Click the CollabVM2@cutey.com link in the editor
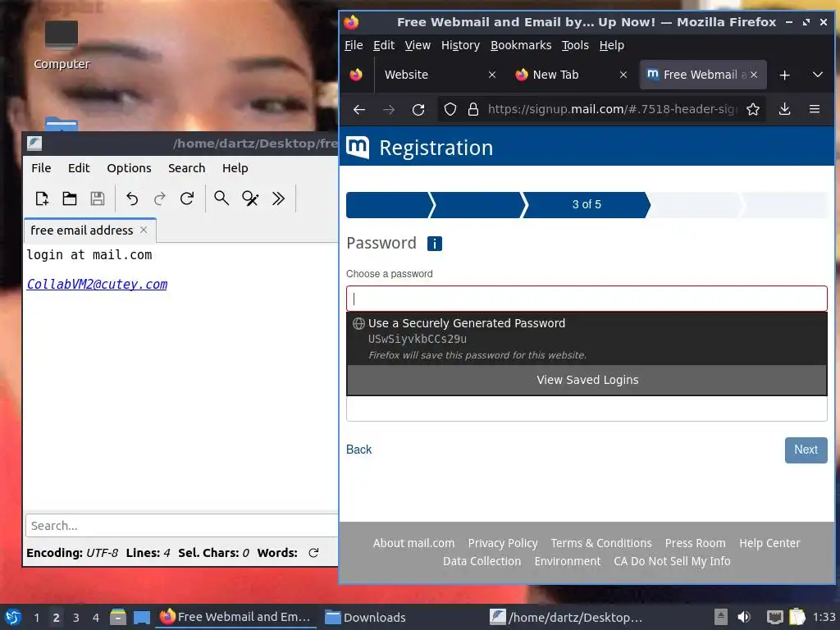This screenshot has height=630, width=840. [x=97, y=285]
